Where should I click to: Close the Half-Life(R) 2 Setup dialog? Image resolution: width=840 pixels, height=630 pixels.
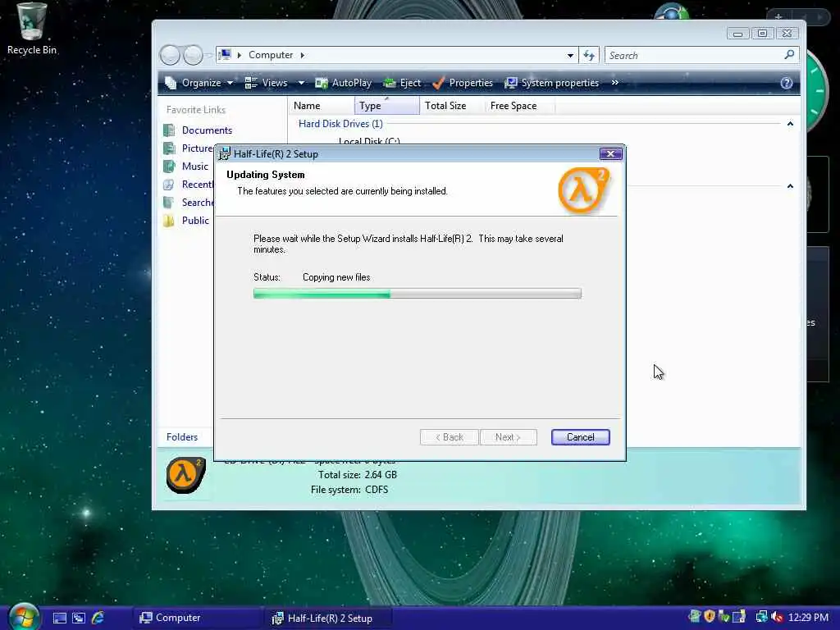(610, 153)
